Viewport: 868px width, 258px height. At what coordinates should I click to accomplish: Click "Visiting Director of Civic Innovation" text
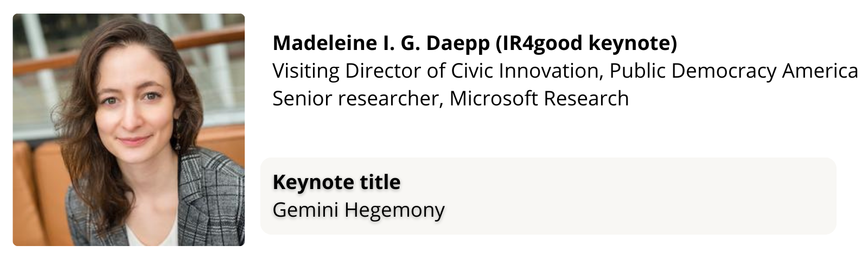click(437, 71)
